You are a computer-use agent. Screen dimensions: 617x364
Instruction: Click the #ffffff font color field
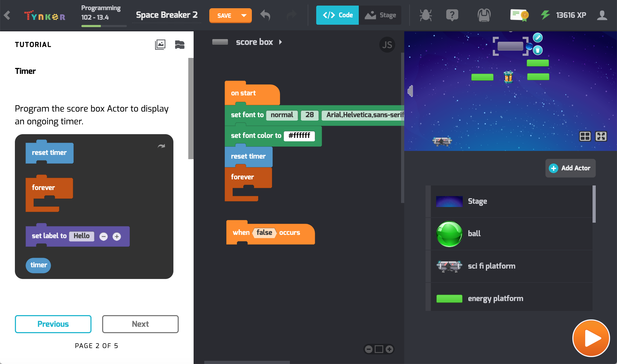299,136
